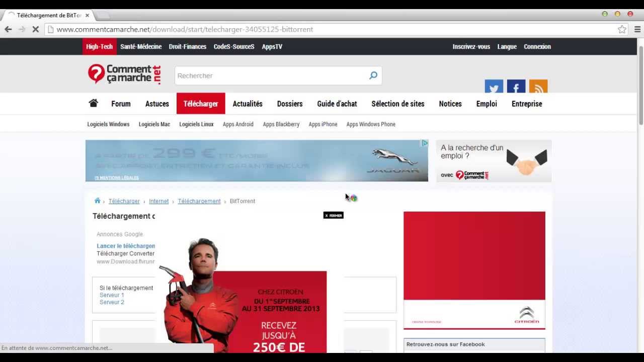Open AppsTV section
This screenshot has height=362, width=644.
click(x=272, y=46)
